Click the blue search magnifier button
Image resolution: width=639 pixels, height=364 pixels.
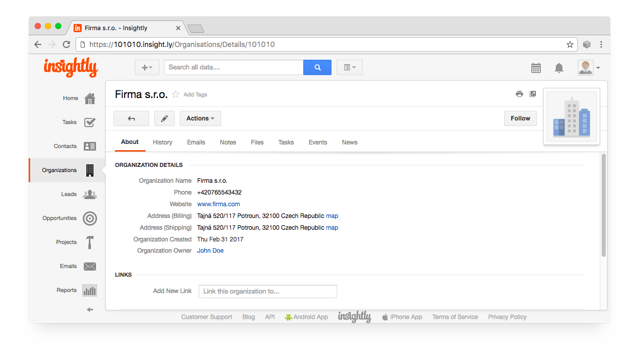[317, 67]
